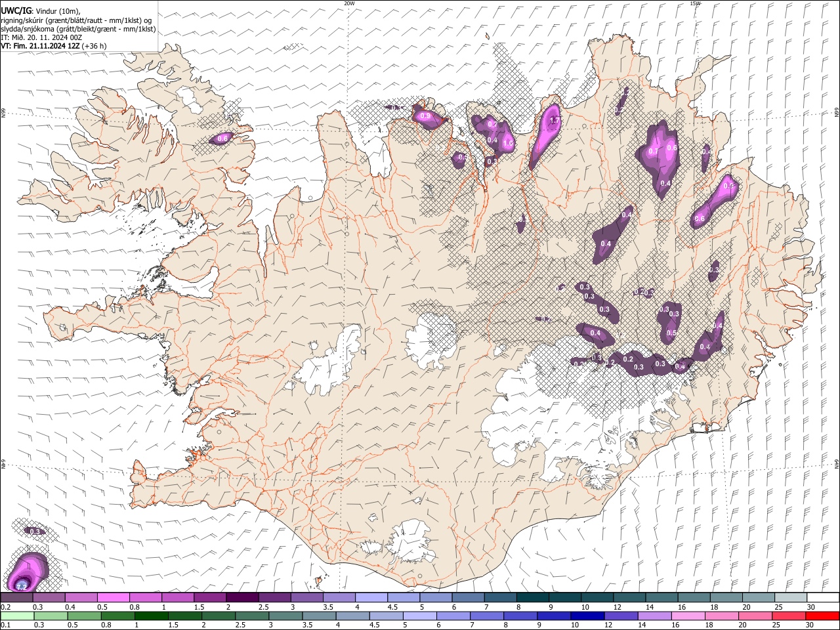Click the grey-teal 14–16 snow scale swatch
The height and width of the screenshot is (630, 840).
pos(661,597)
